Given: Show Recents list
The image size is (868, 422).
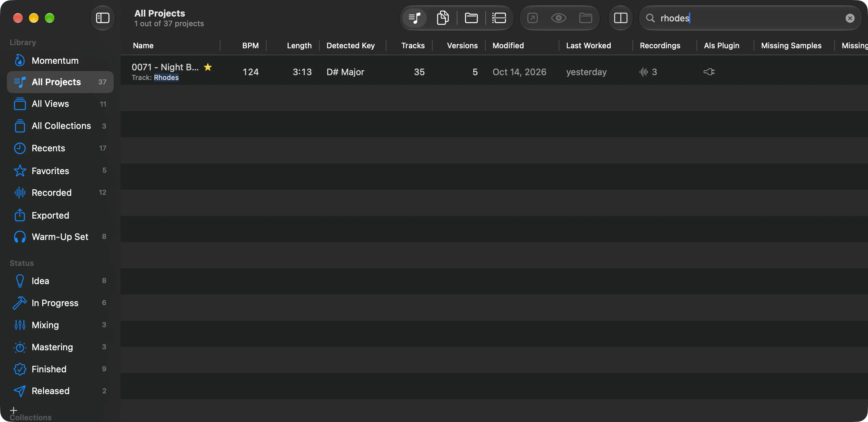Looking at the screenshot, I should pyautogui.click(x=60, y=148).
